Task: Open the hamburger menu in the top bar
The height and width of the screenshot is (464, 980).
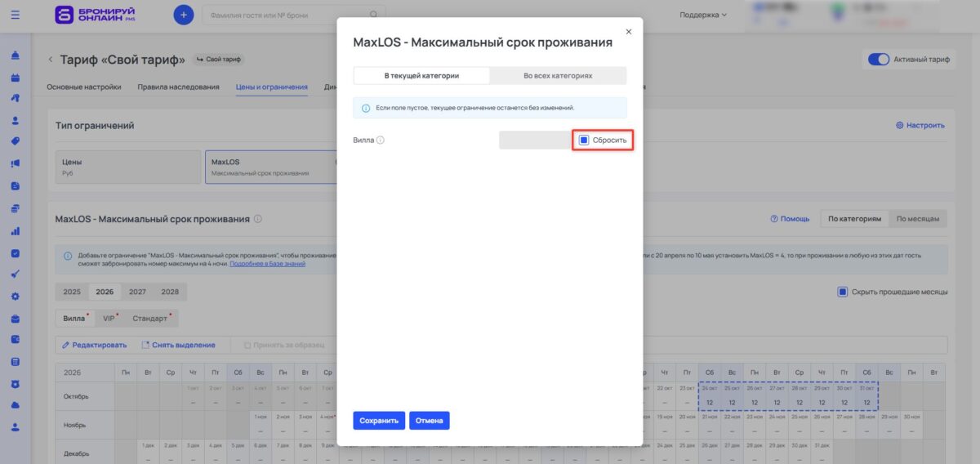Action: pyautogui.click(x=16, y=14)
